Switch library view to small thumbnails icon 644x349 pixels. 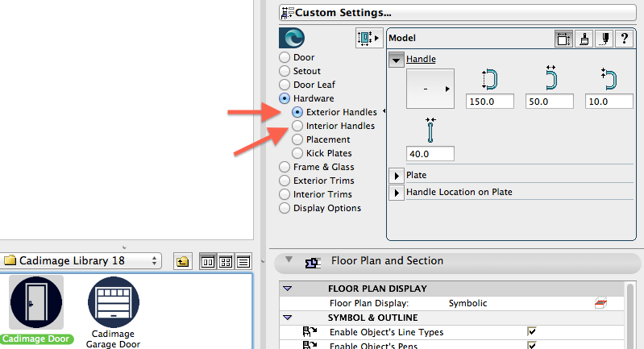coord(225,261)
